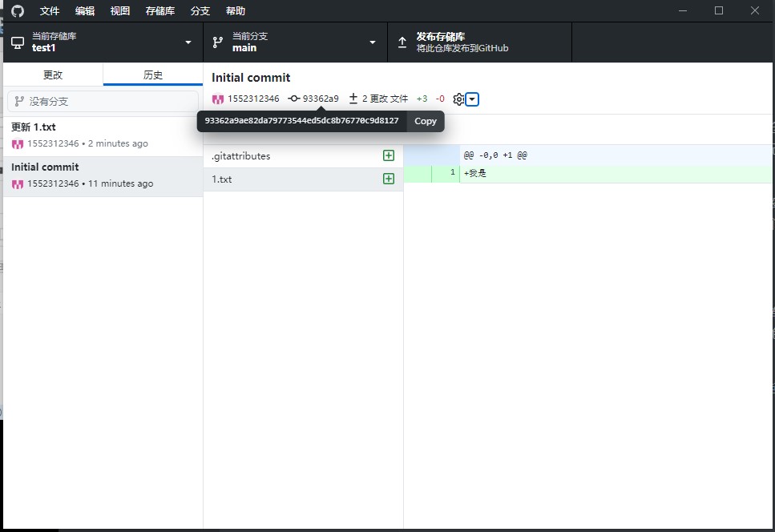
Task: Click the added-file icon beside 1.txt
Action: coord(389,179)
